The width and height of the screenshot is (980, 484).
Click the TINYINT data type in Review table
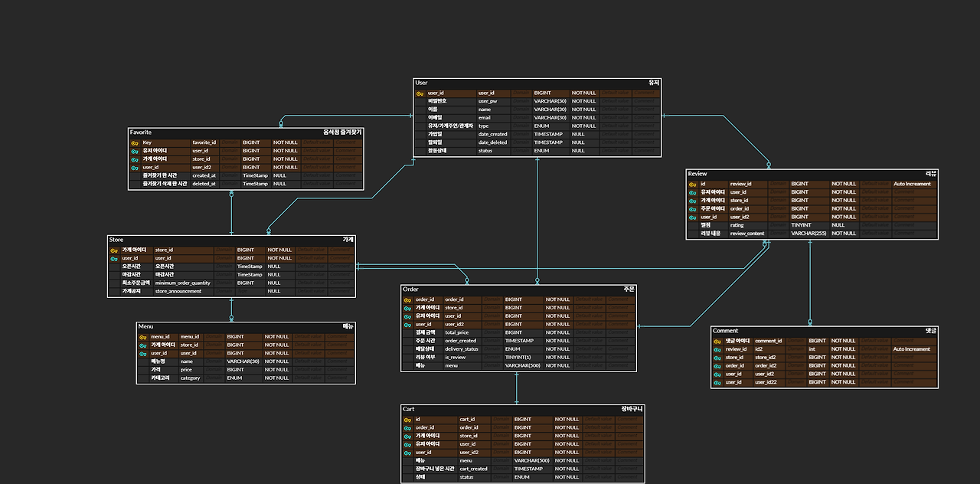pos(801,225)
